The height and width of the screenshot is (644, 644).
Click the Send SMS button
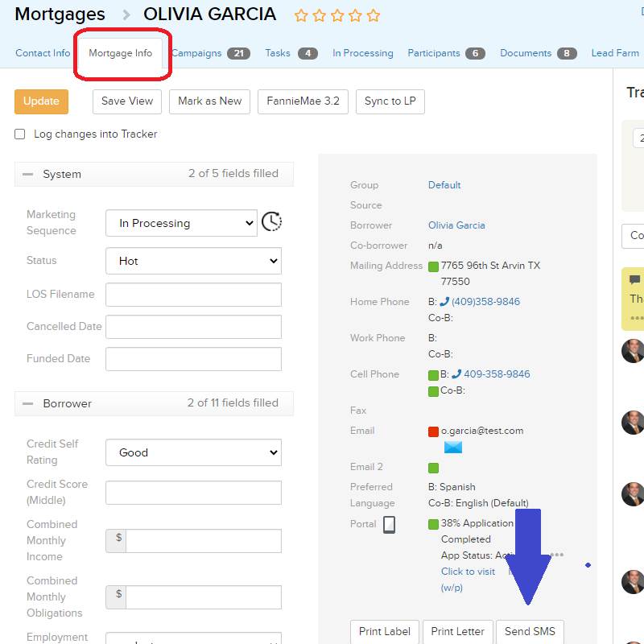(530, 631)
